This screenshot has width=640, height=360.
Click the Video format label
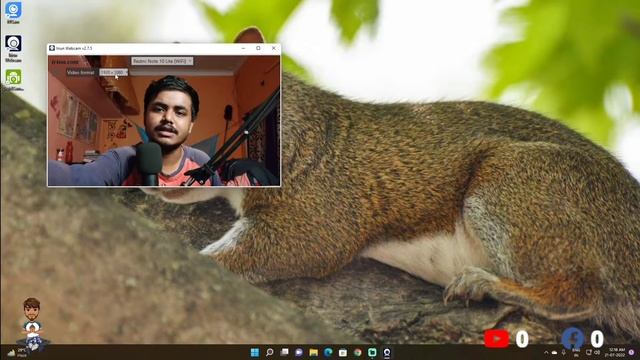(x=80, y=72)
